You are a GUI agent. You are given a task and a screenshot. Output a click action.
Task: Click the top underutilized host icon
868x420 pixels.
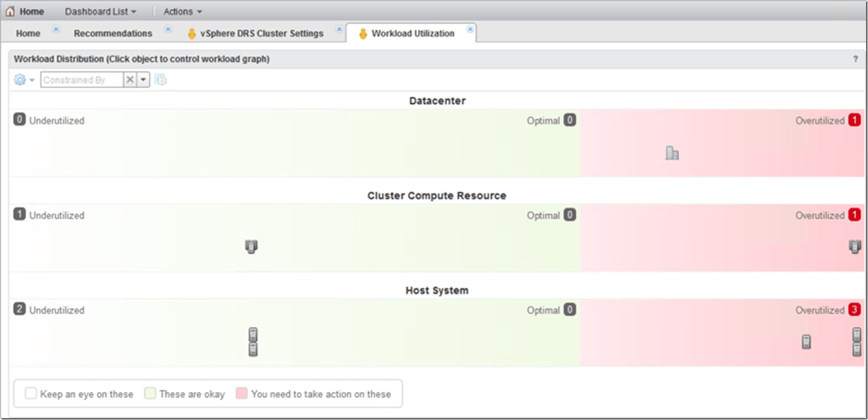point(253,335)
